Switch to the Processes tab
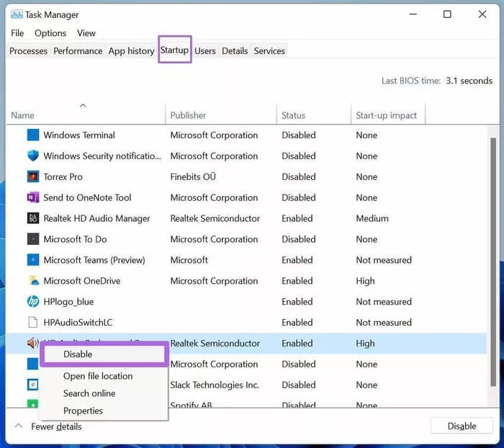 tap(28, 51)
